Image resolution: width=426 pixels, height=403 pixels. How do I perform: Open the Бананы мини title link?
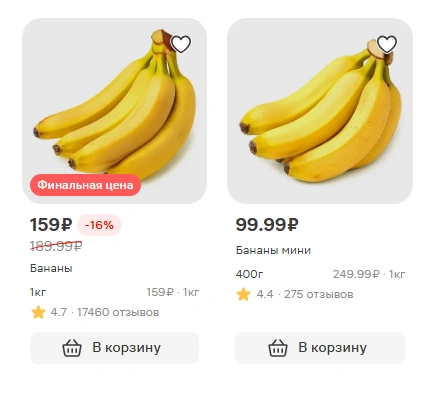click(273, 250)
